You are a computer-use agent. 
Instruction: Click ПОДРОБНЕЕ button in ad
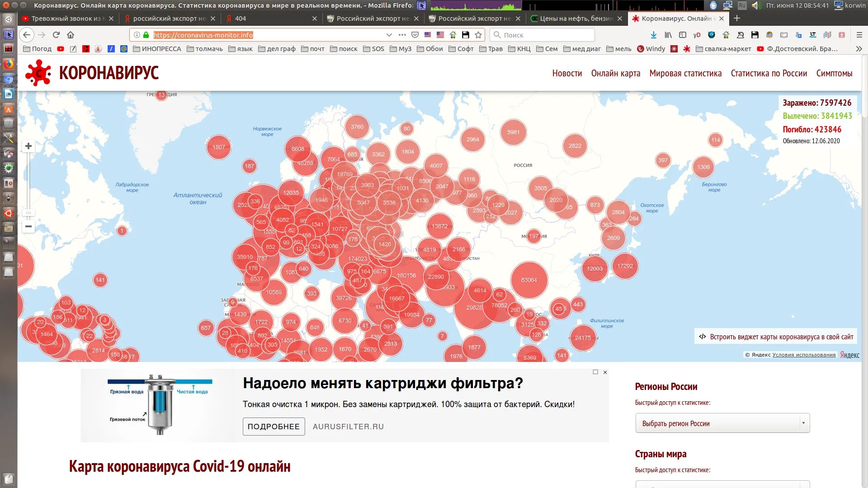click(274, 427)
